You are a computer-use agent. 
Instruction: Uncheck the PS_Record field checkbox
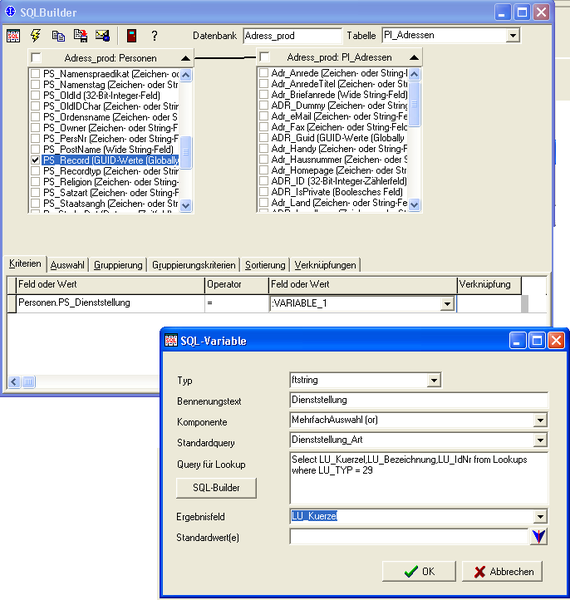tap(35, 160)
